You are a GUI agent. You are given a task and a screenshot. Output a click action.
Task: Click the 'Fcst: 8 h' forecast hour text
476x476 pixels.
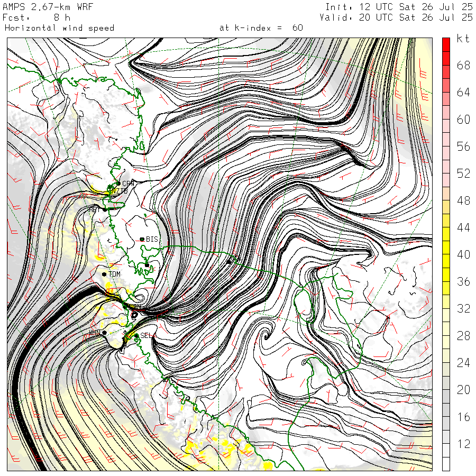[x=36, y=17]
